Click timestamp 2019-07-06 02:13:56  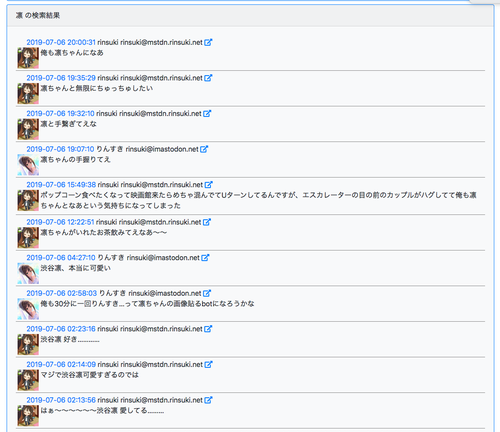pyautogui.click(x=61, y=400)
